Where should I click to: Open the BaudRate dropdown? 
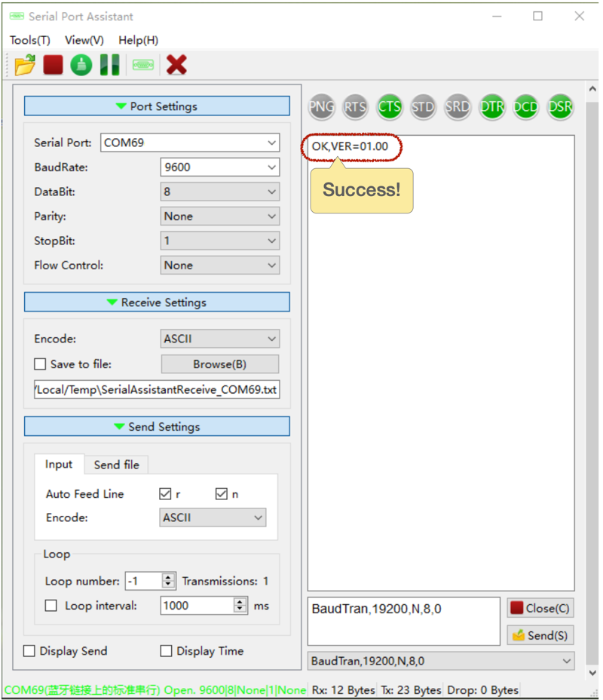tap(219, 167)
